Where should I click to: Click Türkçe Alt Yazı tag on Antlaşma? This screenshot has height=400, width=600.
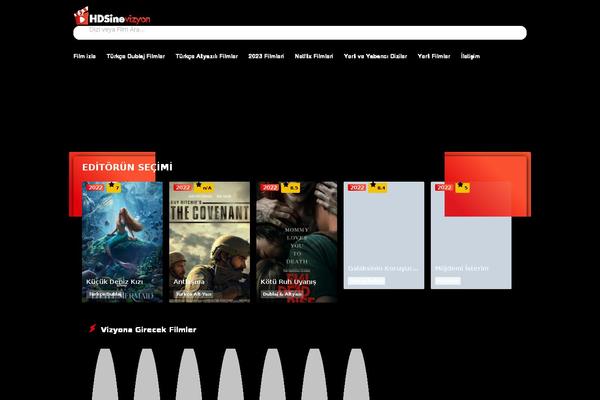(x=194, y=294)
